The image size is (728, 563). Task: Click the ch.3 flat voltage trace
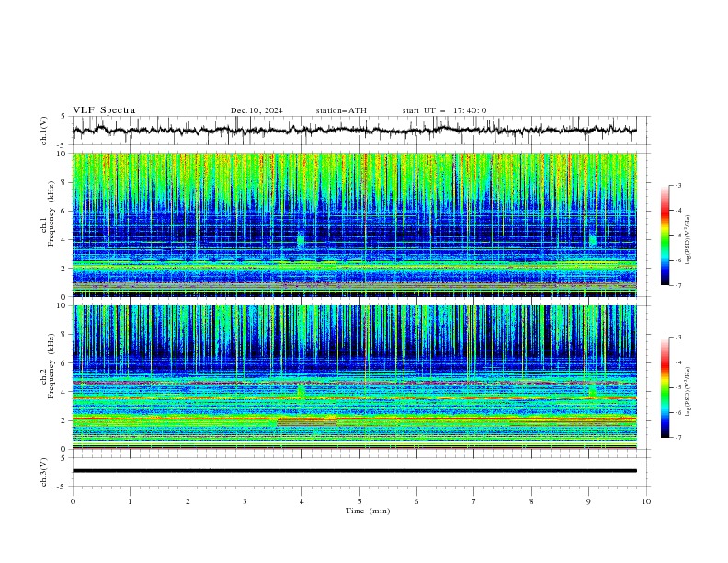(355, 471)
